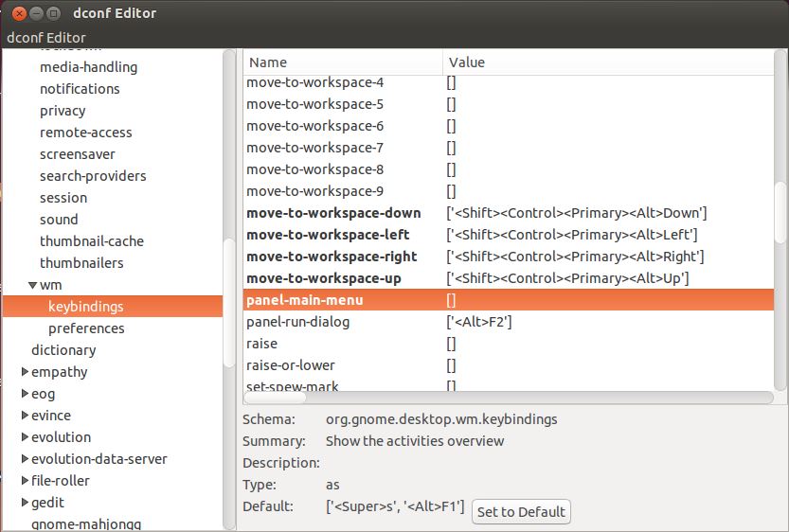This screenshot has width=789, height=532.
Task: Select the move-to-workspace-down key
Action: click(x=333, y=213)
